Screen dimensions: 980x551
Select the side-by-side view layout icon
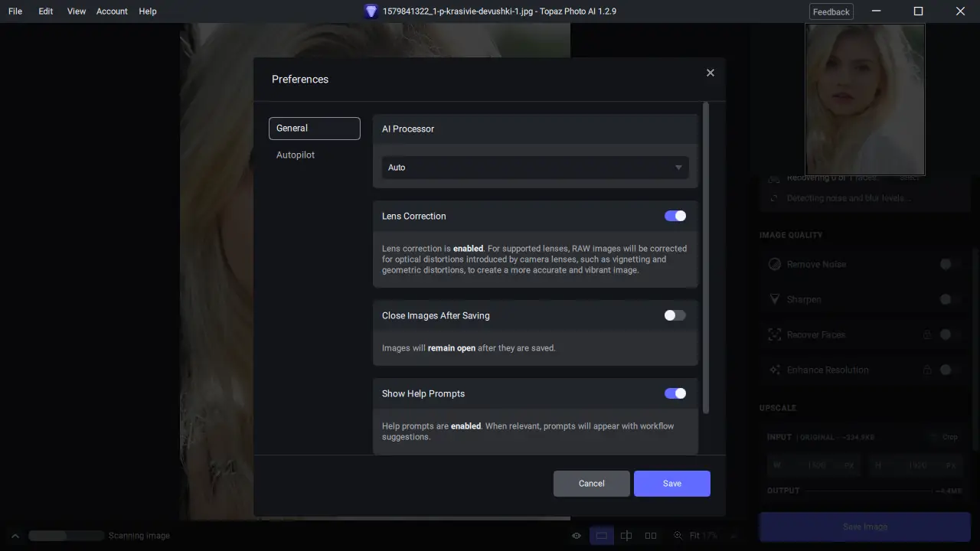651,536
